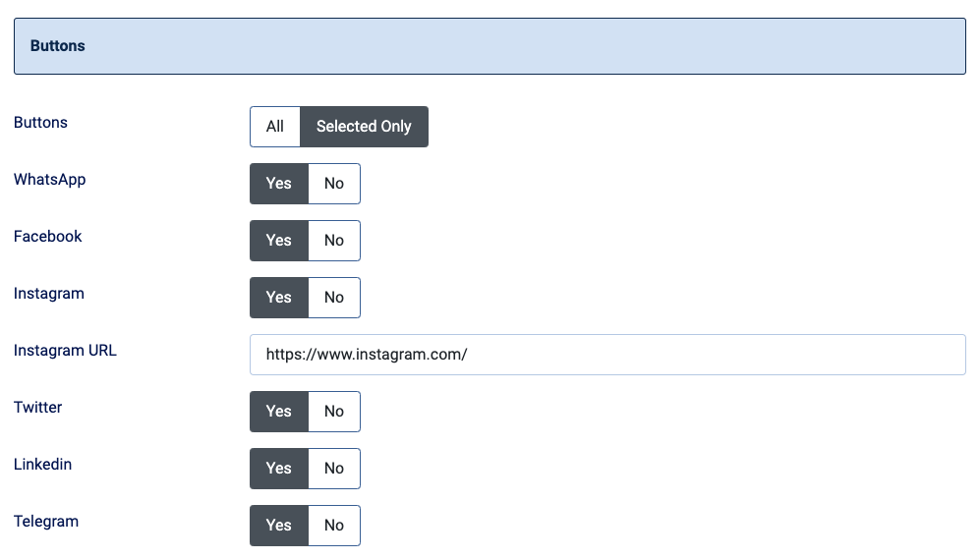980x559 pixels.
Task: Click the Linkedin field label
Action: click(x=42, y=465)
